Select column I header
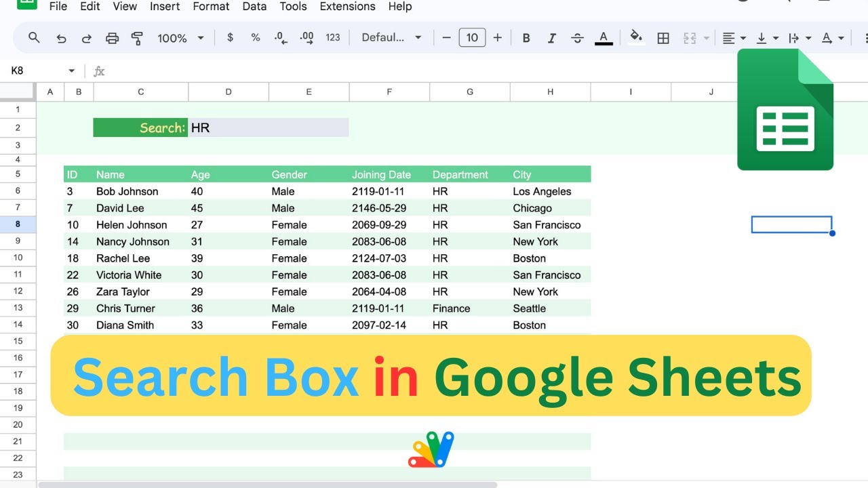The height and width of the screenshot is (488, 868). click(x=631, y=91)
